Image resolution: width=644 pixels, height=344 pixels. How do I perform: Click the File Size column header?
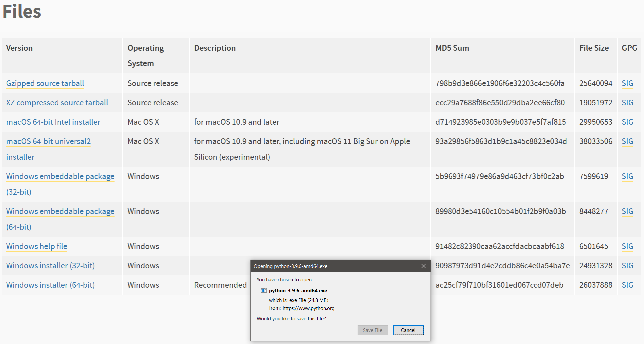[x=594, y=48]
